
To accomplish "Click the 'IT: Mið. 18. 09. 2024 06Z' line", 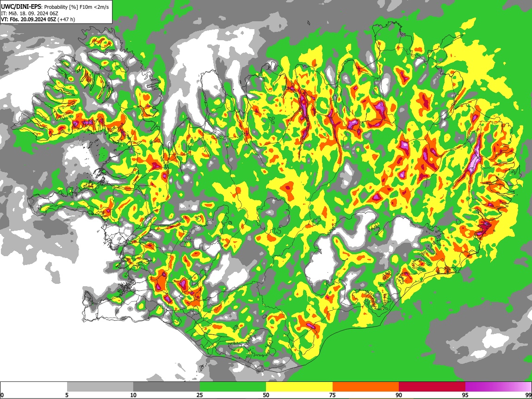I will coord(30,13).
